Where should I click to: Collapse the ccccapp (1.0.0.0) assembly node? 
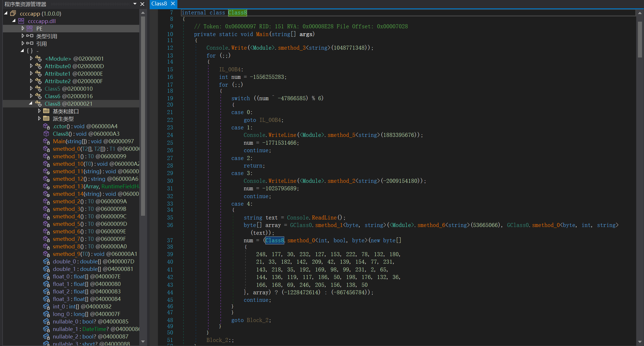point(6,13)
